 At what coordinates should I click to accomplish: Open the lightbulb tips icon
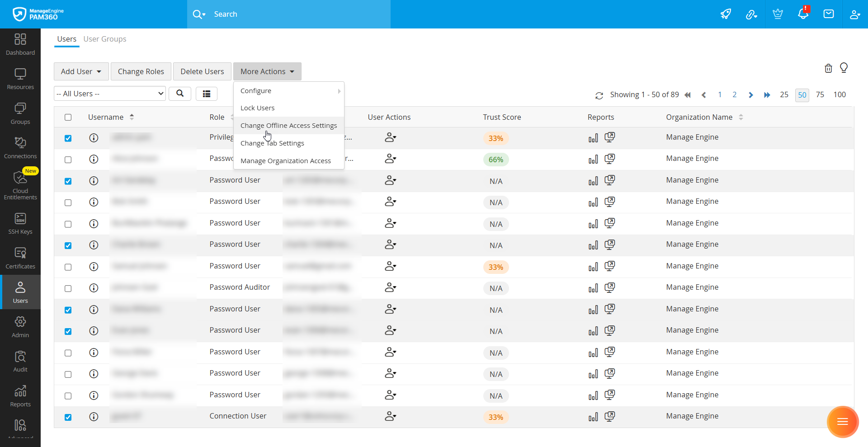[x=844, y=68]
